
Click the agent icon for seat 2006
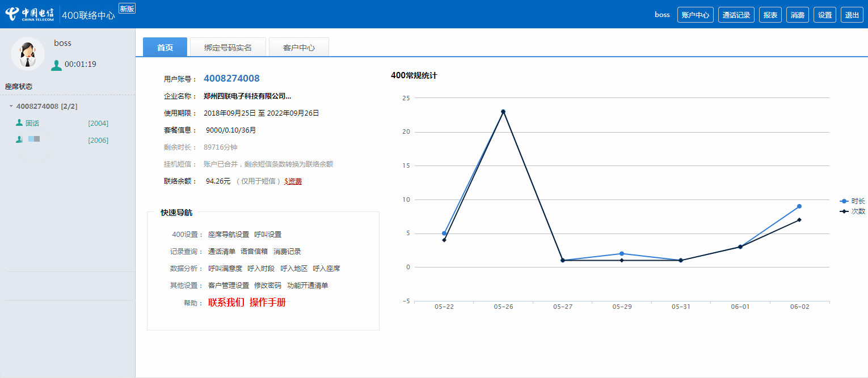(19, 140)
